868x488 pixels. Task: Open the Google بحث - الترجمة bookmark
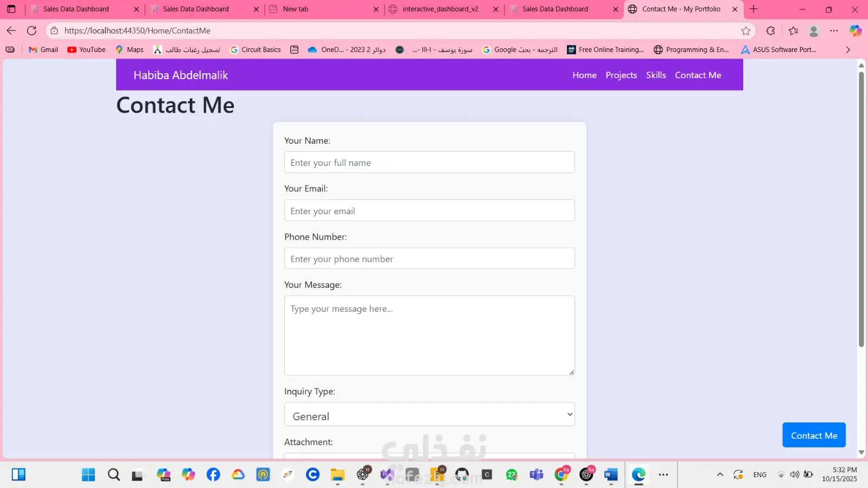520,50
